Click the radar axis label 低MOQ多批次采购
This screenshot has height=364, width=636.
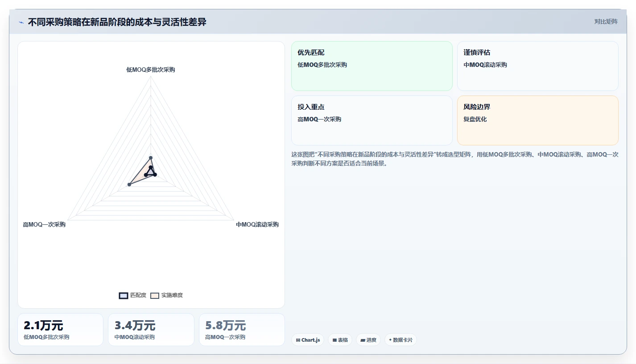coord(151,70)
